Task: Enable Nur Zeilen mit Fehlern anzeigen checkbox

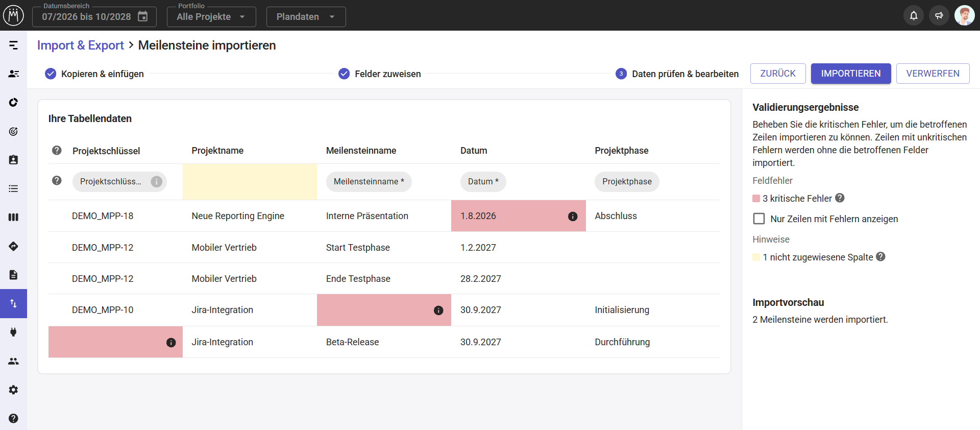Action: [x=759, y=219]
